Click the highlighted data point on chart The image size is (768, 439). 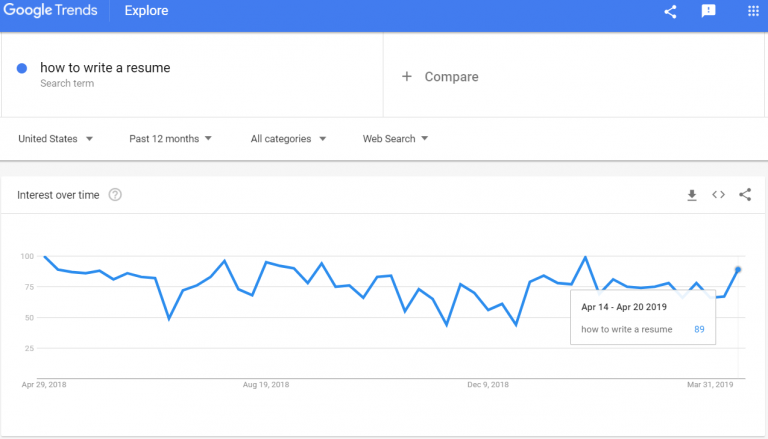[x=738, y=269]
